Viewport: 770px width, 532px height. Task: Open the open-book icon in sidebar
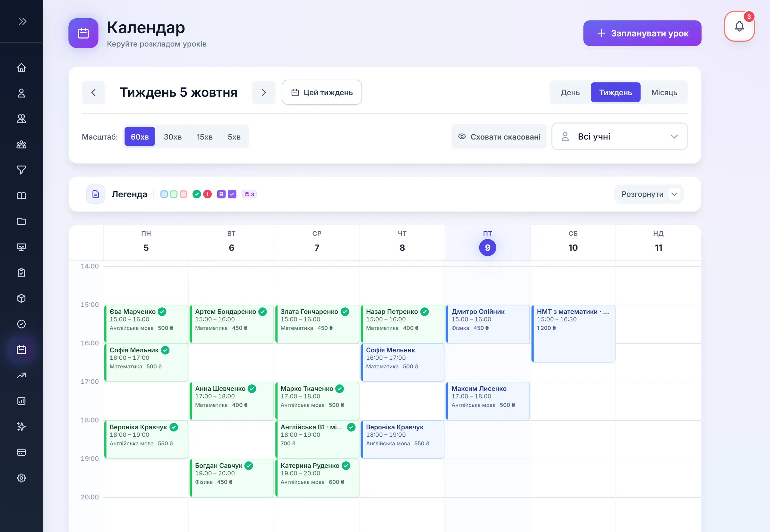[x=21, y=196]
